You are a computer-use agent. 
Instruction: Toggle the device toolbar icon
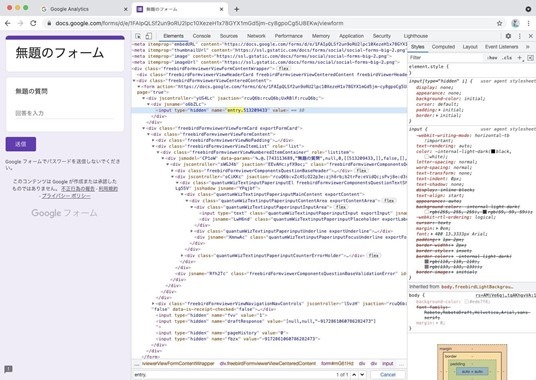click(148, 36)
